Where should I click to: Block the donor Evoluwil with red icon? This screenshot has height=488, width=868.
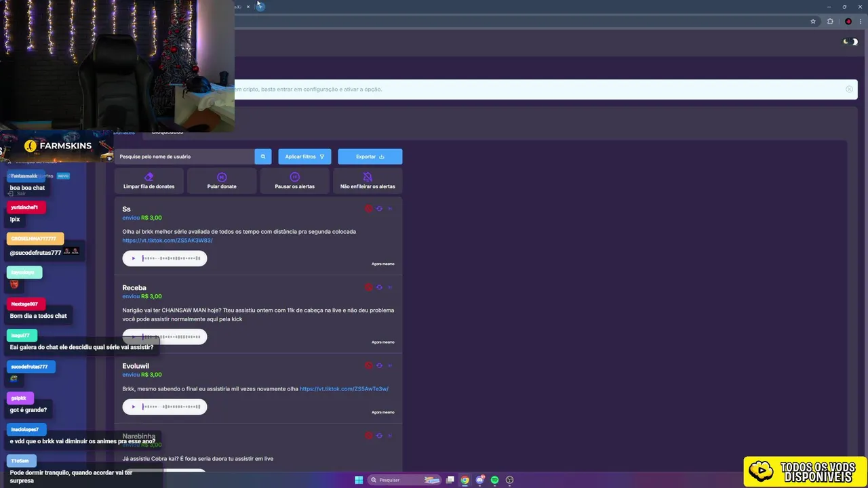pyautogui.click(x=368, y=366)
